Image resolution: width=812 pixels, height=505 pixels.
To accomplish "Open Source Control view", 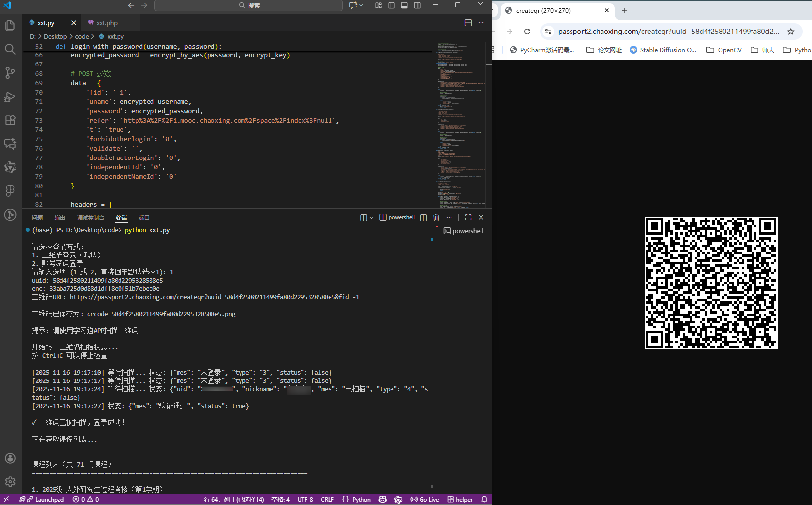I will click(x=10, y=73).
